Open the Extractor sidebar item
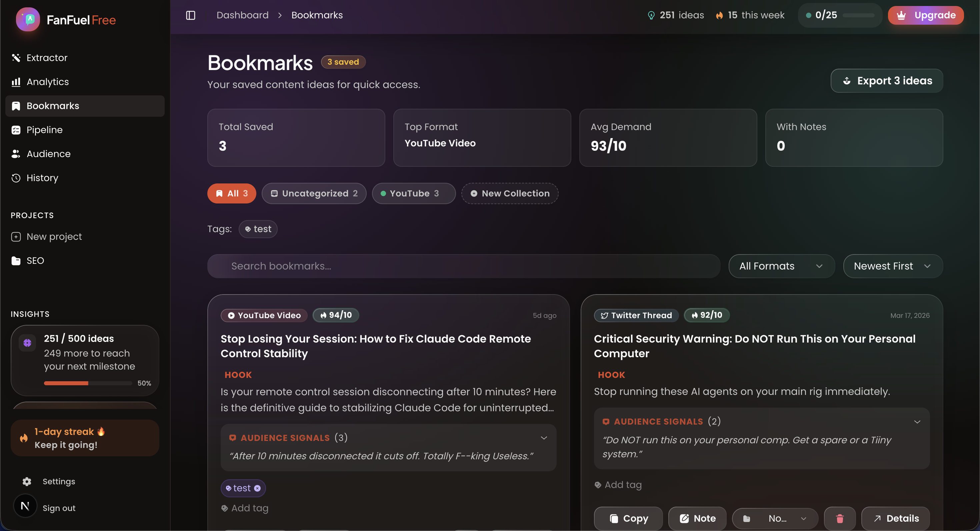Image resolution: width=980 pixels, height=531 pixels. point(47,58)
